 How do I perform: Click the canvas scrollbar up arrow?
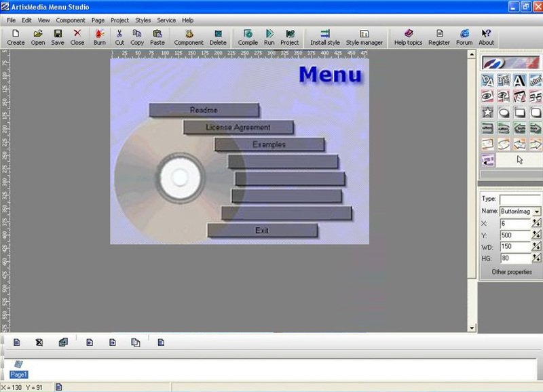pyautogui.click(x=472, y=54)
